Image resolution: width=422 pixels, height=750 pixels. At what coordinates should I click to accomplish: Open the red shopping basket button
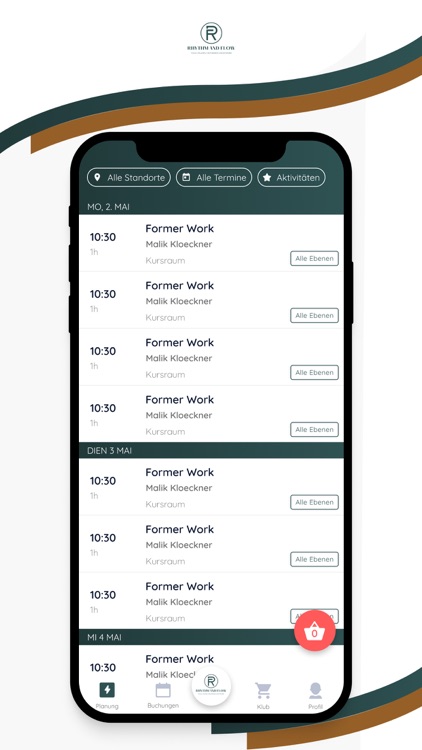tap(314, 631)
